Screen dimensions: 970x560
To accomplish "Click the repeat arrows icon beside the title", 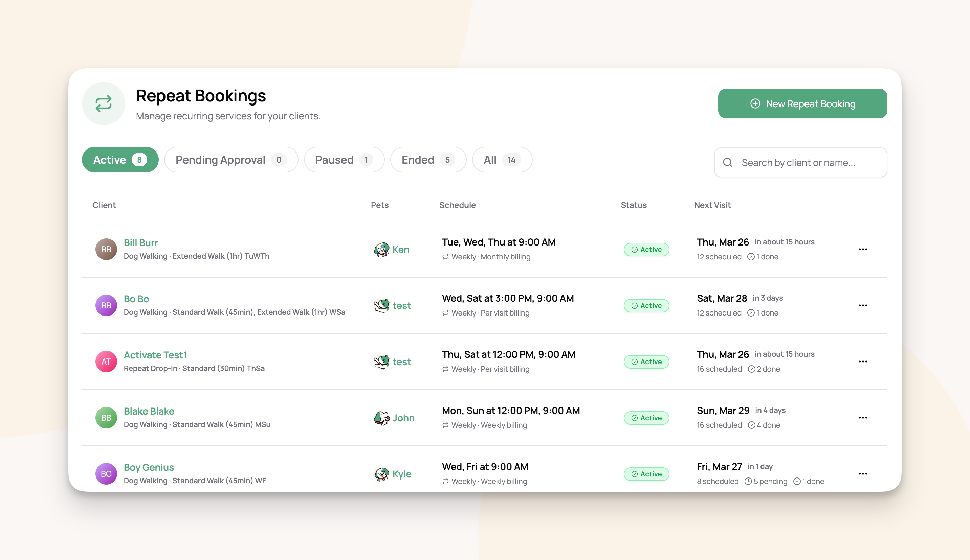I will pyautogui.click(x=104, y=103).
